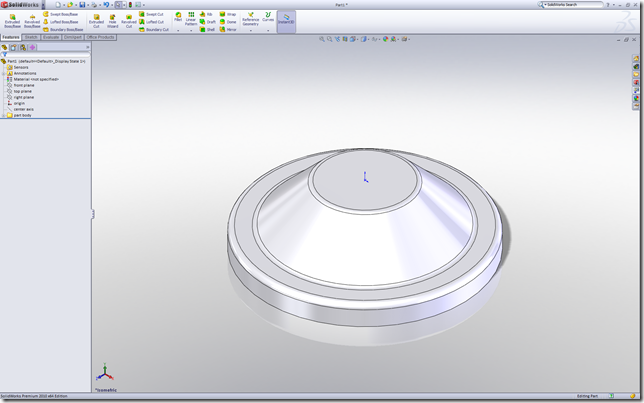This screenshot has height=403, width=644.
Task: Select the Revolved Cut tool
Action: tap(129, 21)
